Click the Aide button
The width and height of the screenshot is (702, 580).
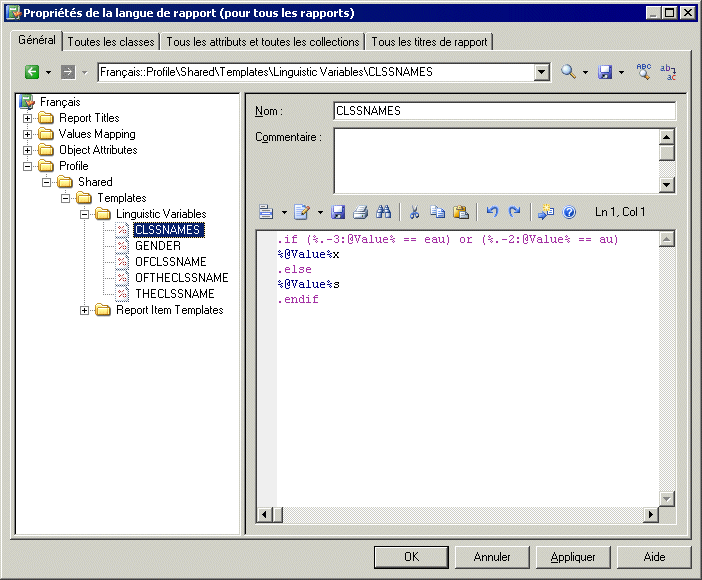[x=654, y=557]
